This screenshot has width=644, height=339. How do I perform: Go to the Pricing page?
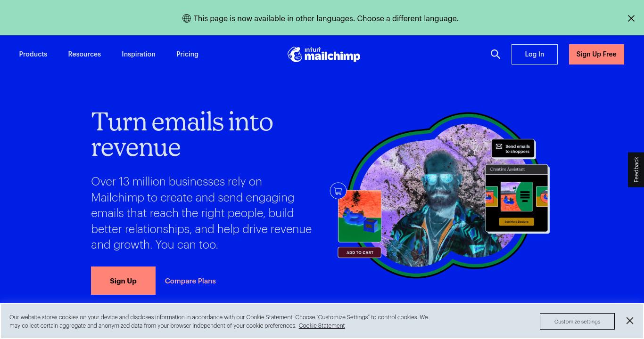pyautogui.click(x=187, y=54)
